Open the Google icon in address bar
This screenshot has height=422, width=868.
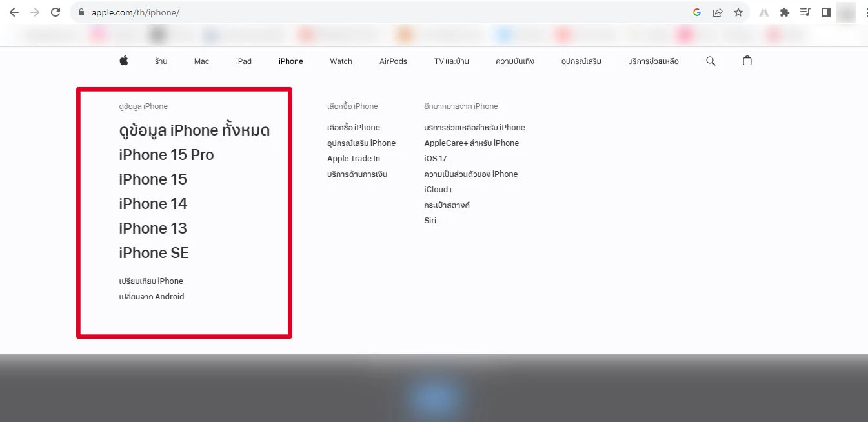click(697, 12)
